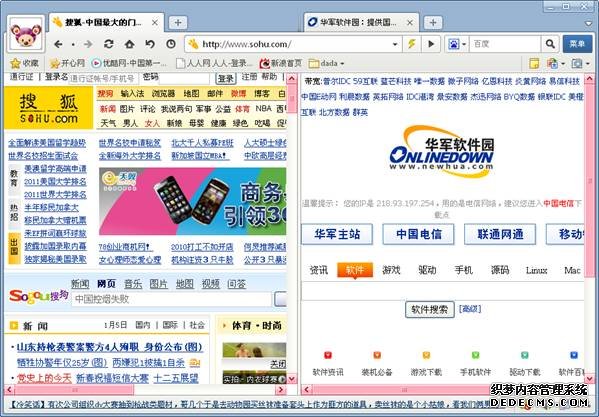Open the address bar URL dropdown arrow

395,44
